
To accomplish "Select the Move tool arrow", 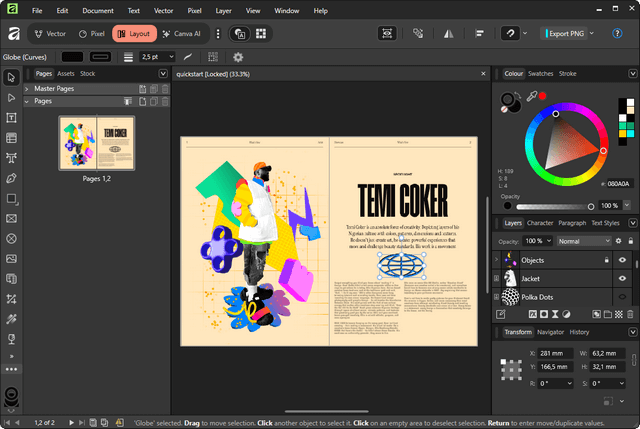I will 11,78.
